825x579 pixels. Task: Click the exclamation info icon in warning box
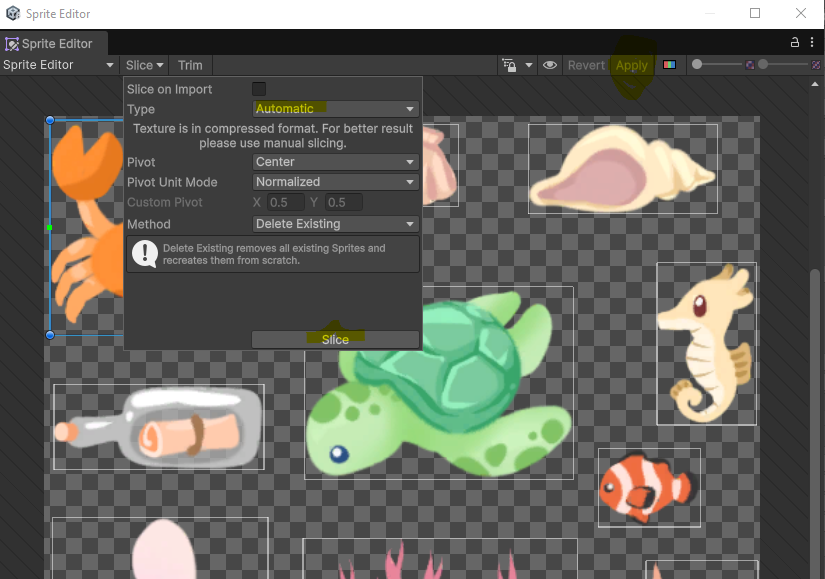pyautogui.click(x=144, y=254)
